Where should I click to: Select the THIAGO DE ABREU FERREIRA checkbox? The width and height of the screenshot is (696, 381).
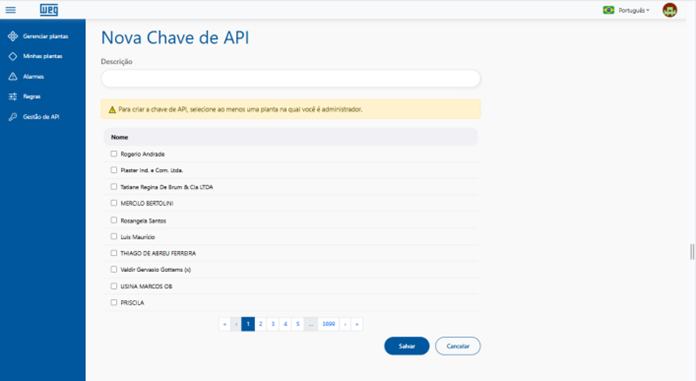114,253
